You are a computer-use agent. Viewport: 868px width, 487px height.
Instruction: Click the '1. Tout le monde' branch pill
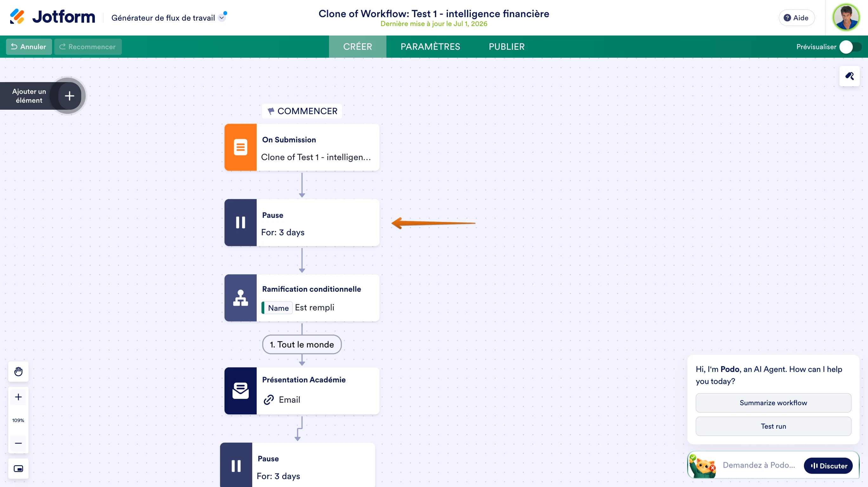tap(302, 344)
